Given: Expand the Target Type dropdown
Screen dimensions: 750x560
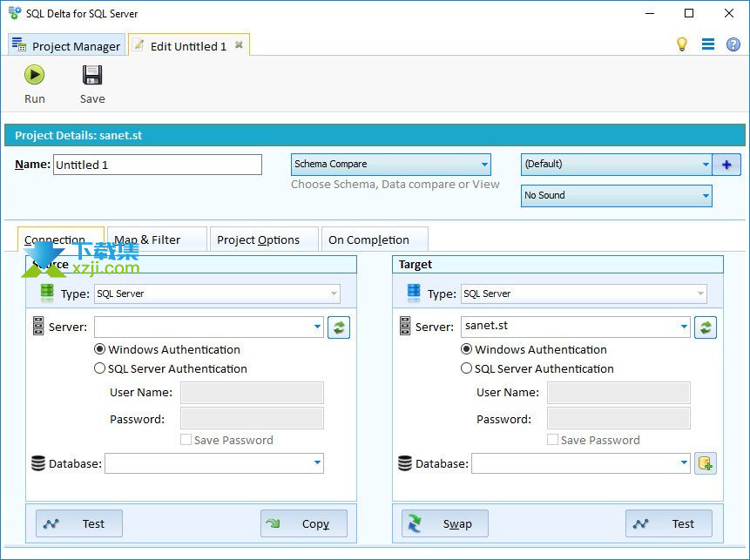Looking at the screenshot, I should click(x=700, y=293).
